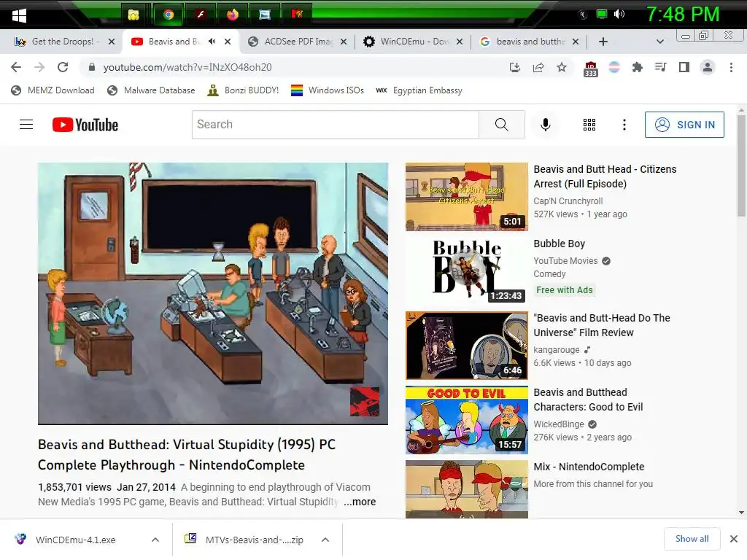Visit the Cap'N Crunchyroll channel

568,201
